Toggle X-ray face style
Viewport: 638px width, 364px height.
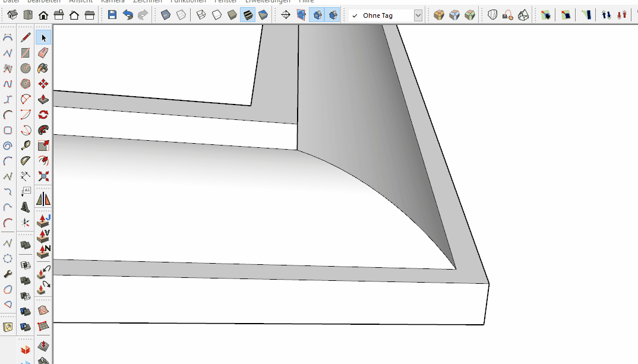[166, 15]
